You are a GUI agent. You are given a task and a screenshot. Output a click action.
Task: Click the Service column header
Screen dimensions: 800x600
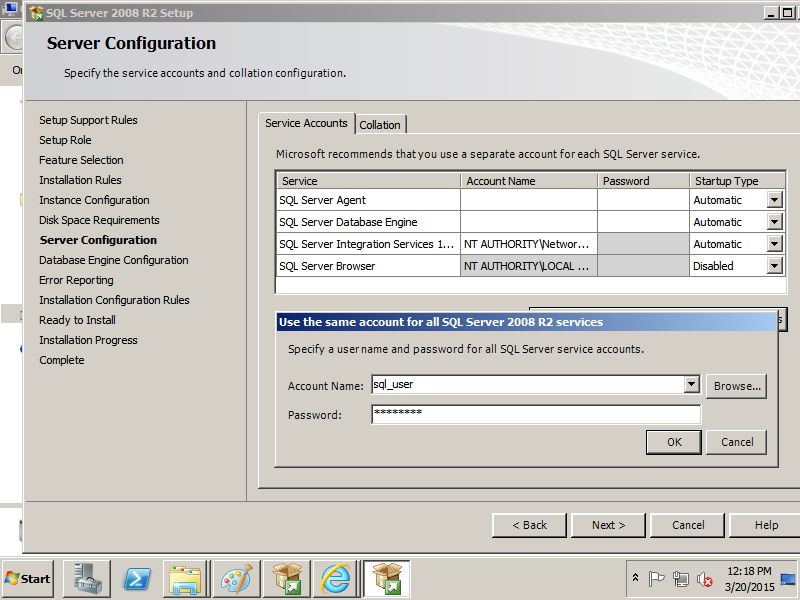pyautogui.click(x=368, y=181)
